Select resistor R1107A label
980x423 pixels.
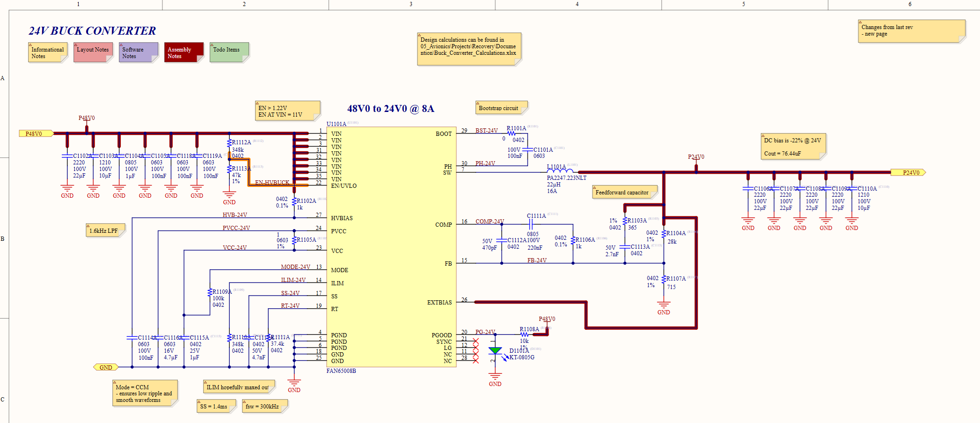coord(676,279)
